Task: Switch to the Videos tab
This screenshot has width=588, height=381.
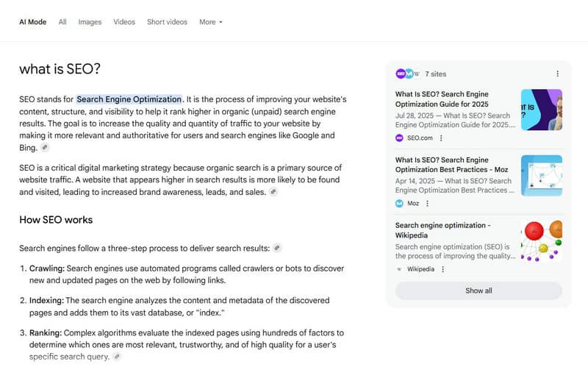Action: [x=124, y=22]
